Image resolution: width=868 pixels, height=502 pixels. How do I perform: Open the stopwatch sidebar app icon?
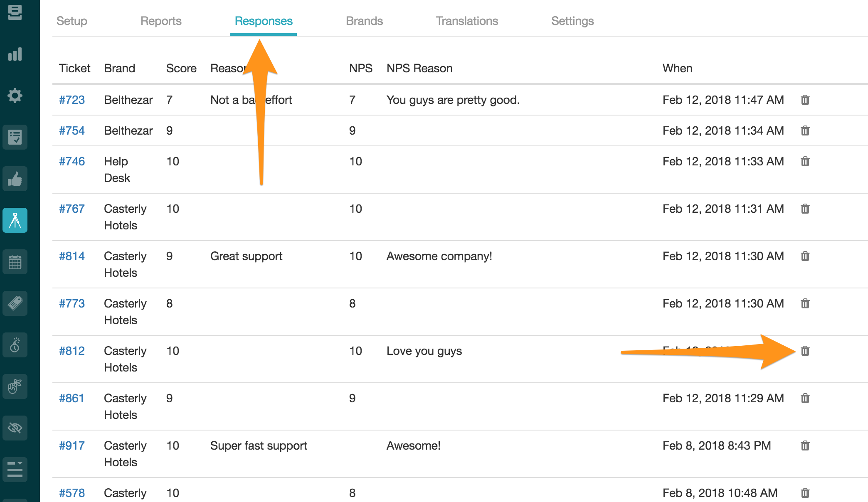point(15,345)
